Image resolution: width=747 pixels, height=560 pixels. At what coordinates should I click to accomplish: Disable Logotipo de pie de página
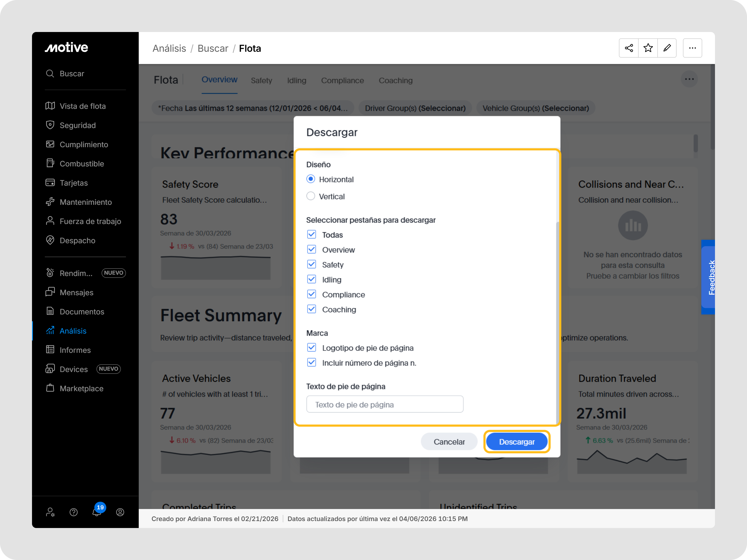[x=311, y=347]
